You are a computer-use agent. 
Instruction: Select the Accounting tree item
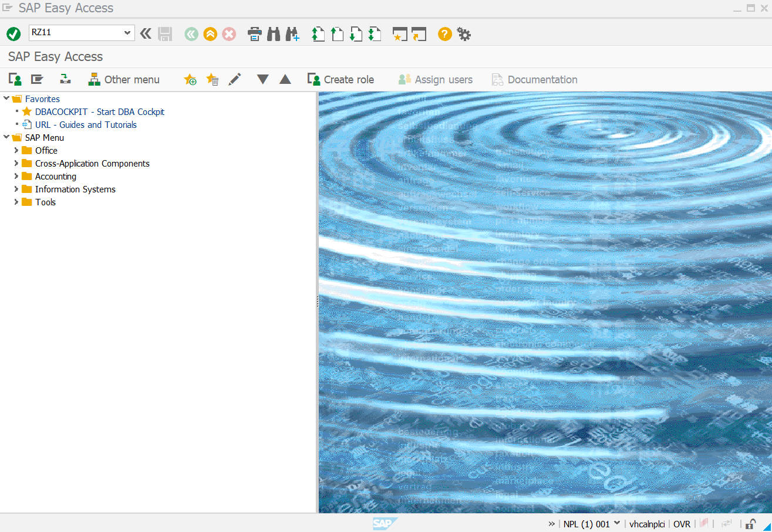pos(56,176)
